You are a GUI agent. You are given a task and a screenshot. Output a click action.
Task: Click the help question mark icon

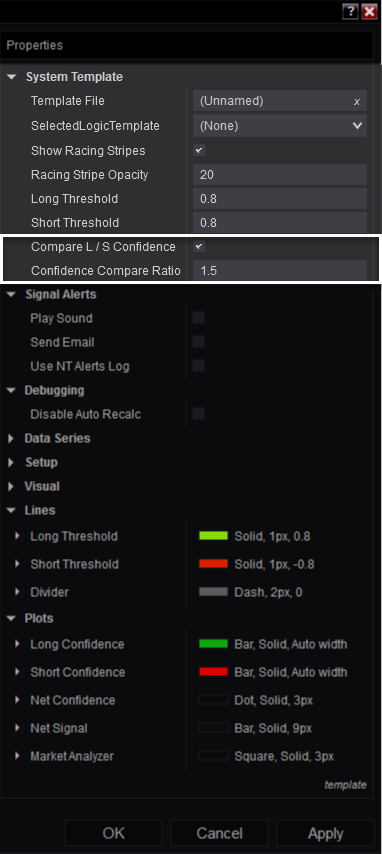tap(350, 12)
